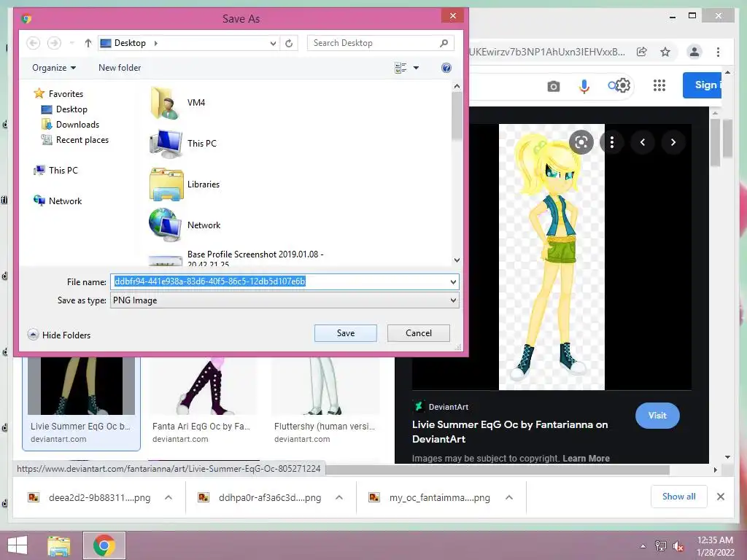747x560 pixels.
Task: Click Desktop breadcrumb in address bar
Action: point(130,43)
